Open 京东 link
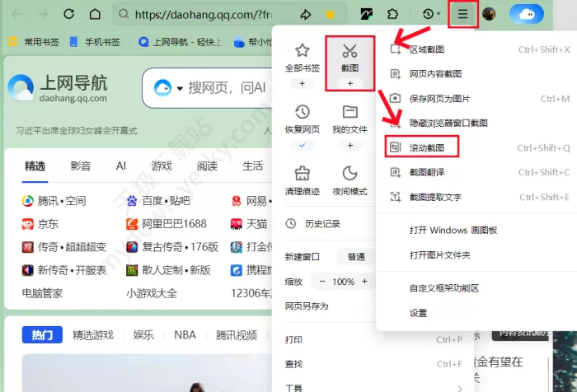577x392 pixels. [x=40, y=224]
